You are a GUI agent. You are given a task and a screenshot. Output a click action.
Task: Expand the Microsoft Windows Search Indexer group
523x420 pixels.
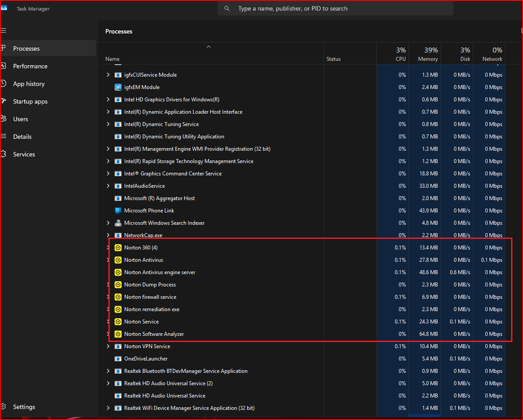(108, 223)
